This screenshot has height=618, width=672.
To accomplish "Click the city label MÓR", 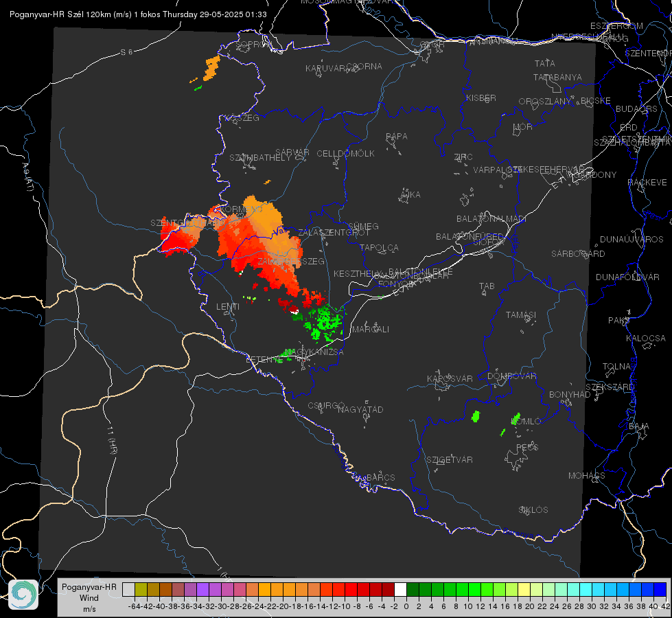I will [x=523, y=127].
